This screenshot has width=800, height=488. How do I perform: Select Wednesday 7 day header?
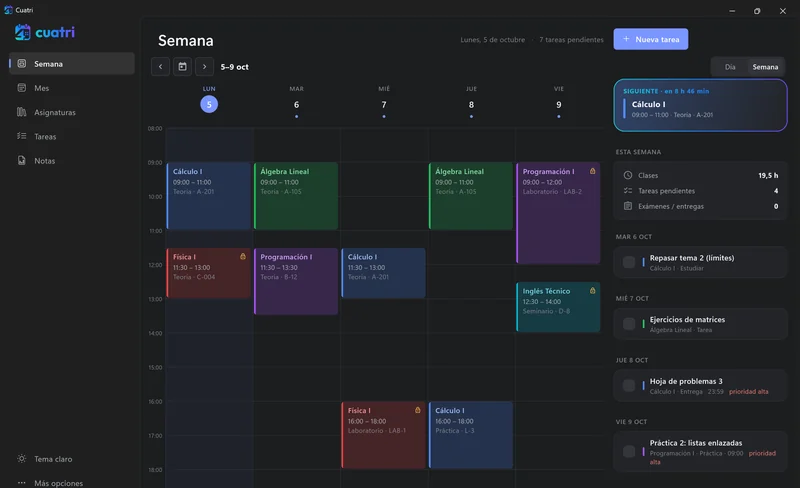[384, 102]
